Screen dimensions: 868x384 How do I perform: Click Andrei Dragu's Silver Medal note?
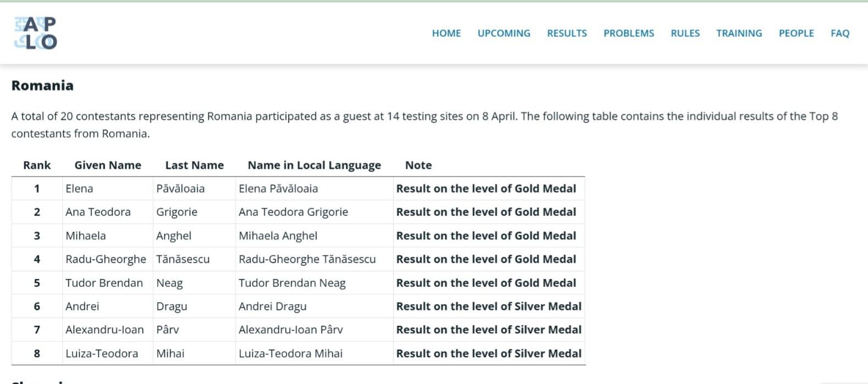point(489,306)
